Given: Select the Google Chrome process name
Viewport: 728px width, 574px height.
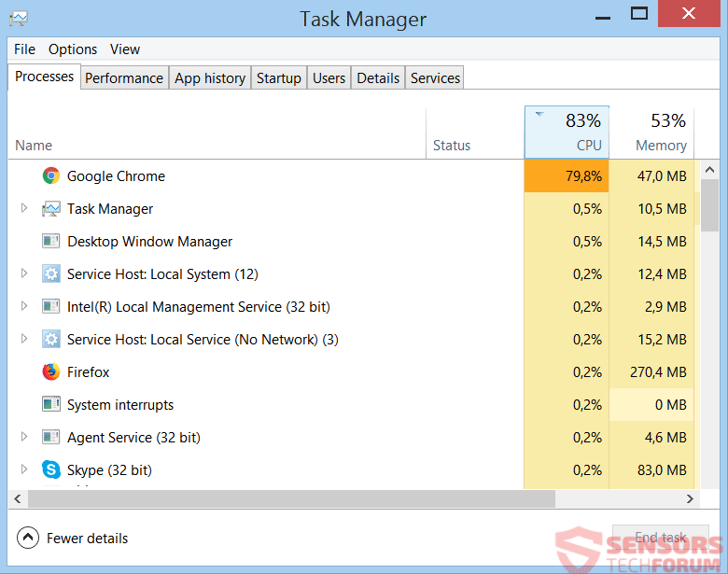Looking at the screenshot, I should (x=116, y=176).
